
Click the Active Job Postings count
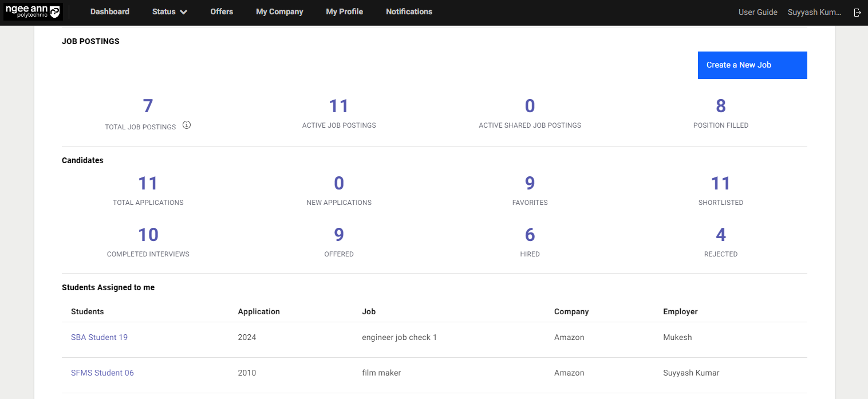339,106
